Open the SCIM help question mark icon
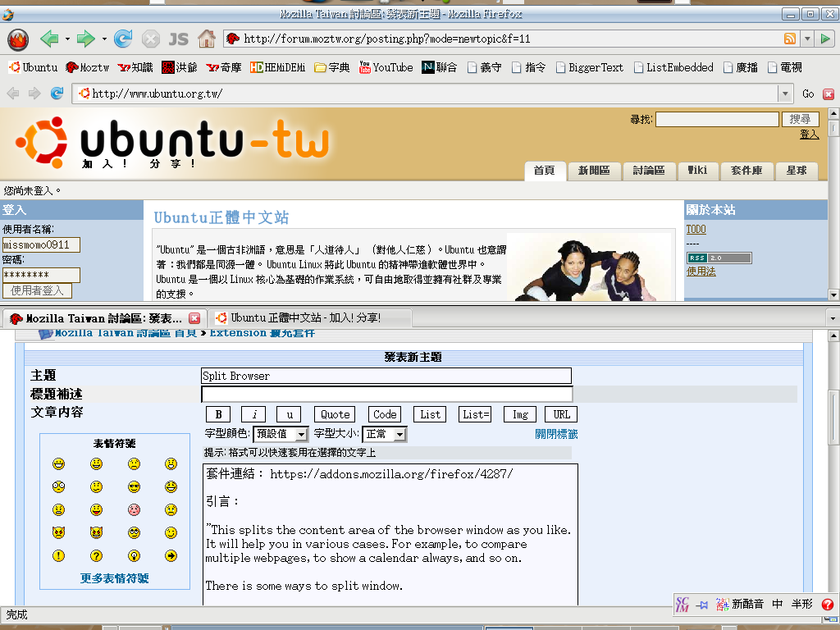Image resolution: width=840 pixels, height=630 pixels. (827, 605)
